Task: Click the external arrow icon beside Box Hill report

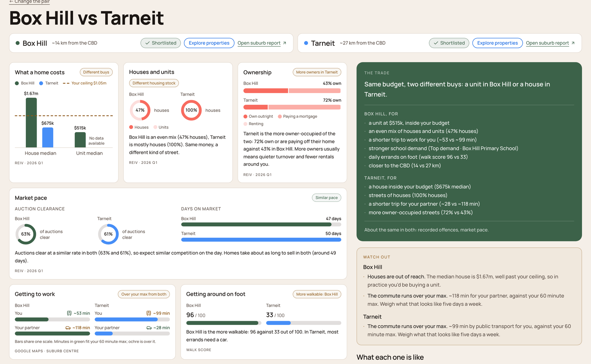Action: [x=284, y=43]
